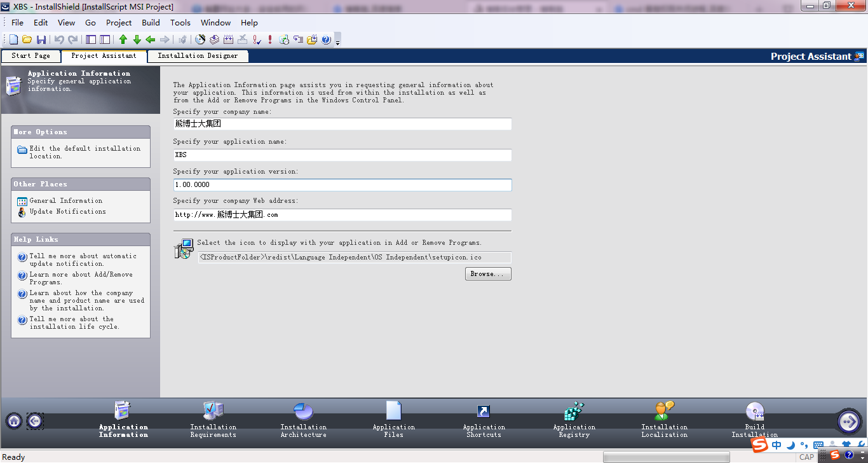Viewport: 868px width, 463px height.
Task: Click the application version field 1.00.0000
Action: coord(342,185)
